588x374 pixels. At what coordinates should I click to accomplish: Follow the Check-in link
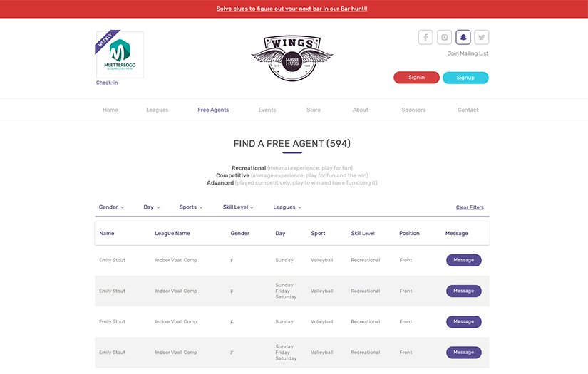coord(107,83)
